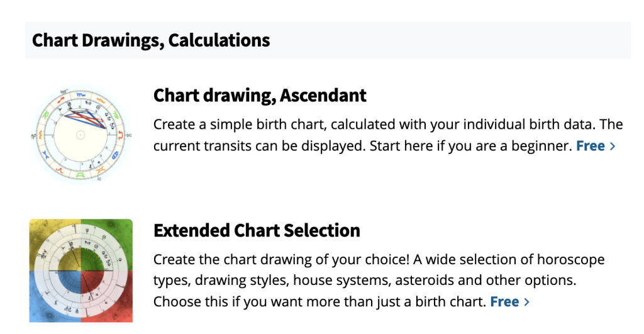Click the Chart Drawings, Calculations section header
The image size is (644, 334).
[151, 40]
